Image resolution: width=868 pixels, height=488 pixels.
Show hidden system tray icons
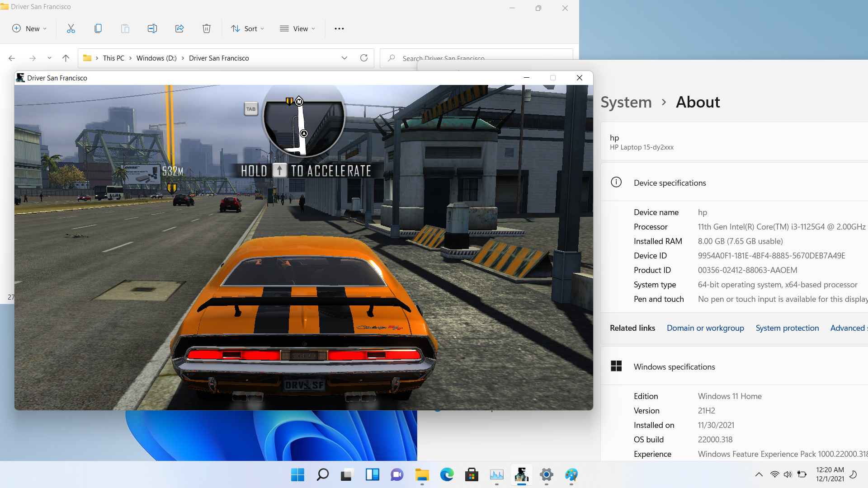pyautogui.click(x=759, y=474)
